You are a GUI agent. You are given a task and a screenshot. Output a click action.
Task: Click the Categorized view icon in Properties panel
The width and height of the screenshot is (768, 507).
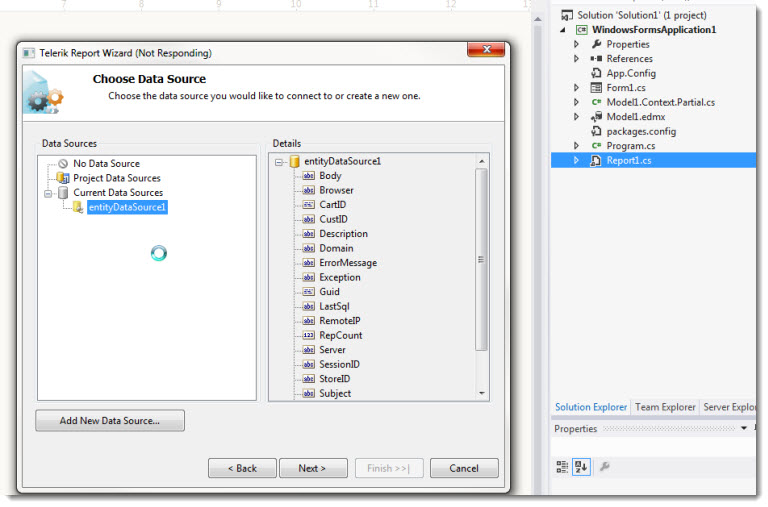[x=562, y=467]
